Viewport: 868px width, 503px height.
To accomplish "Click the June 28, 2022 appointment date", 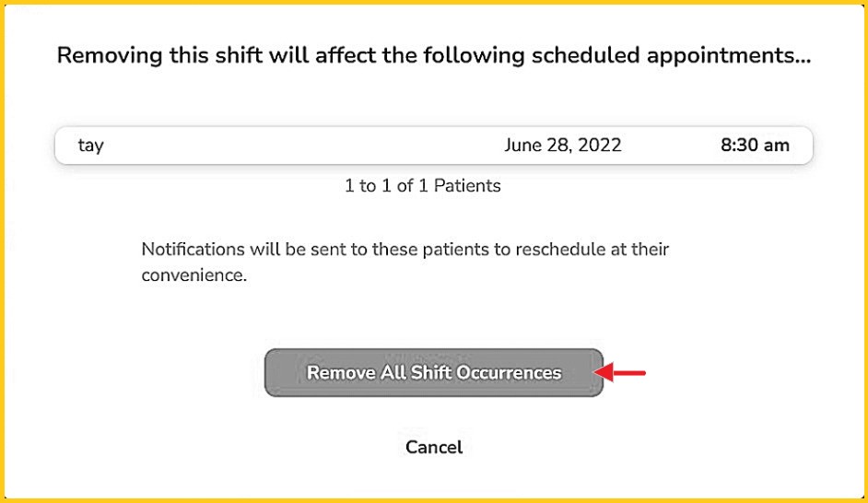I will (562, 146).
